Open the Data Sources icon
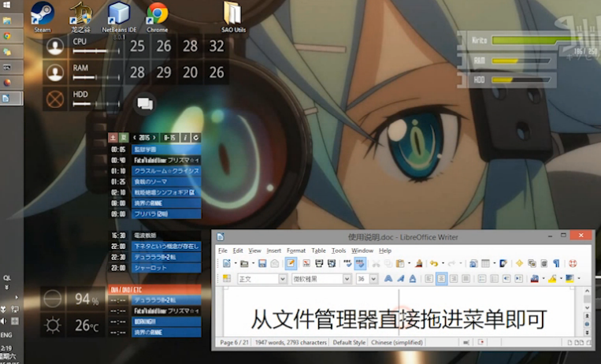601x364 pixels. coord(543,263)
